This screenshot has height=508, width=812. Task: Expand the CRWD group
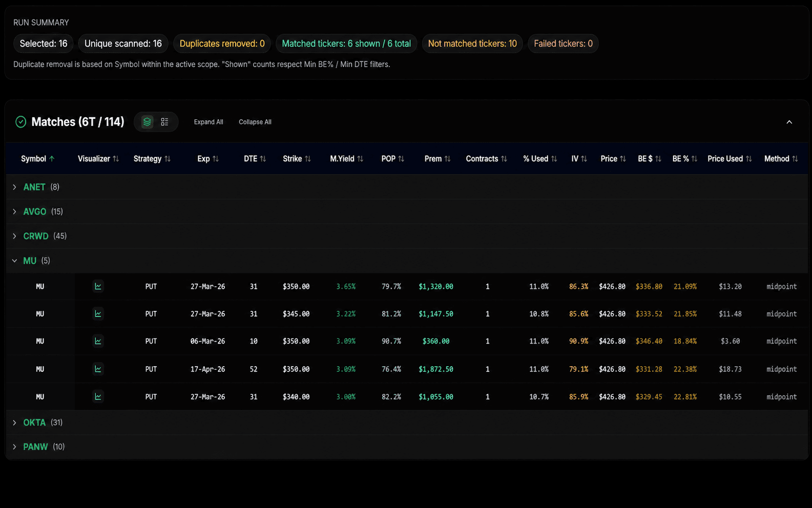coord(14,236)
